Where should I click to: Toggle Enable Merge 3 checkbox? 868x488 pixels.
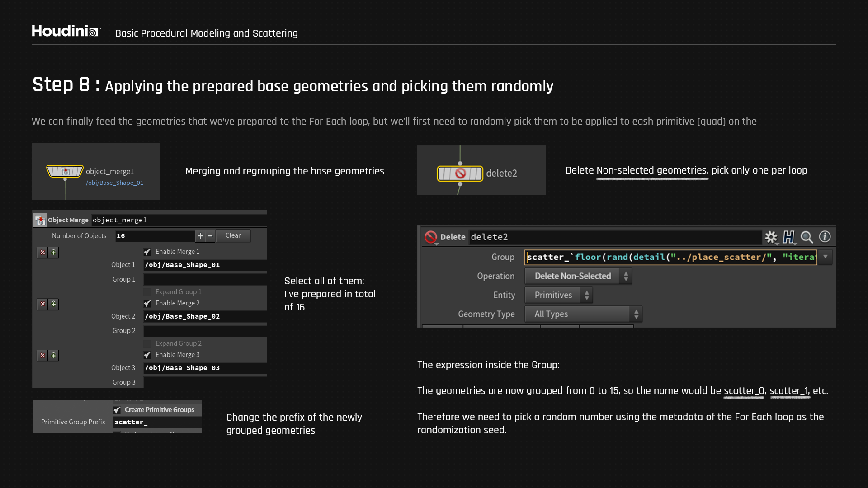click(147, 355)
